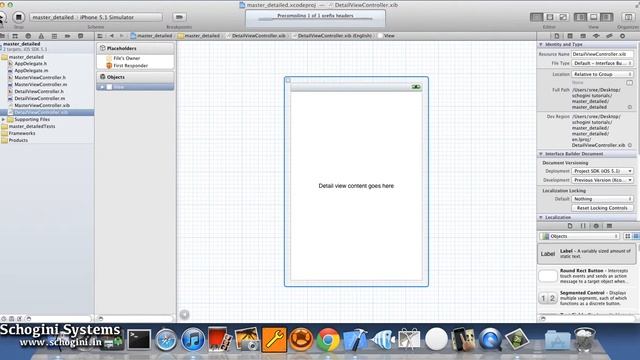The image size is (640, 360).
Task: Show the Debug navigator
Action: (x=54, y=36)
